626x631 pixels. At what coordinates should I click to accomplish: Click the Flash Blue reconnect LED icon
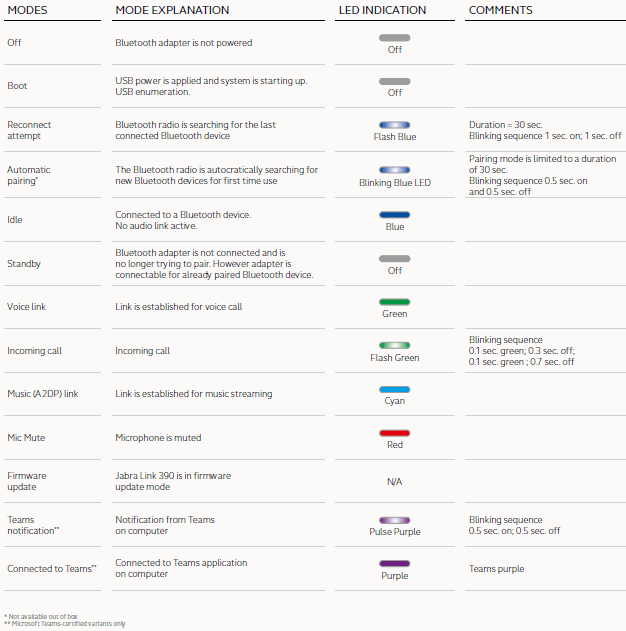[394, 125]
